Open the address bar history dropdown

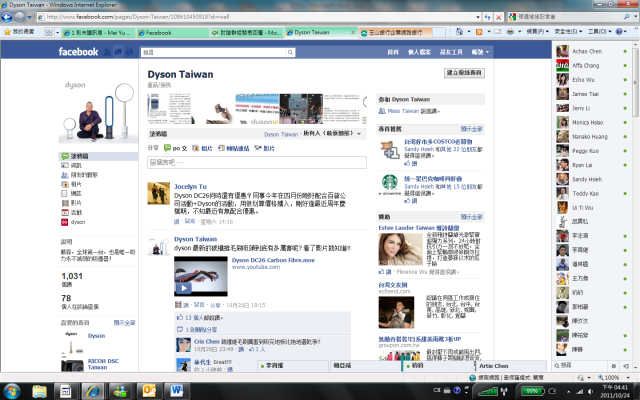[x=478, y=17]
